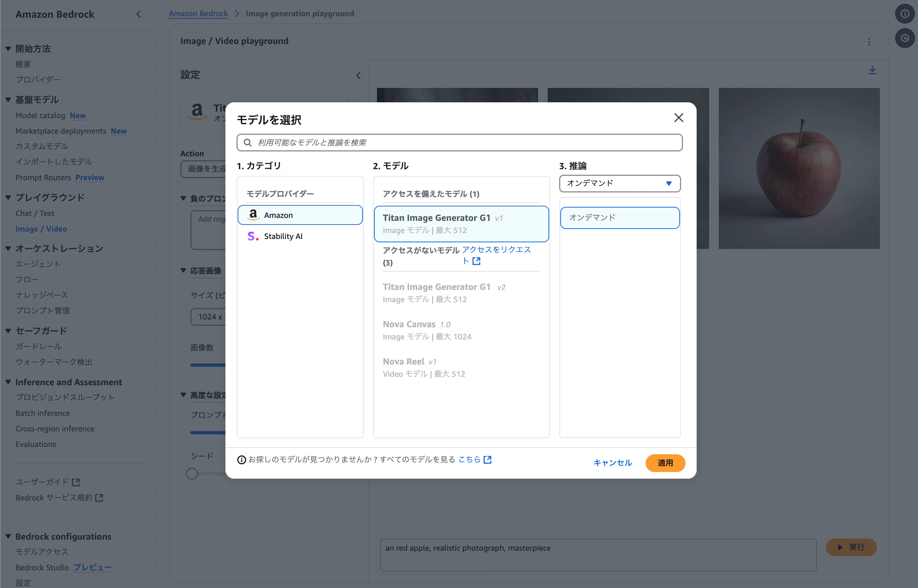918x588 pixels.
Task: Close the model selection dialog
Action: tap(679, 117)
